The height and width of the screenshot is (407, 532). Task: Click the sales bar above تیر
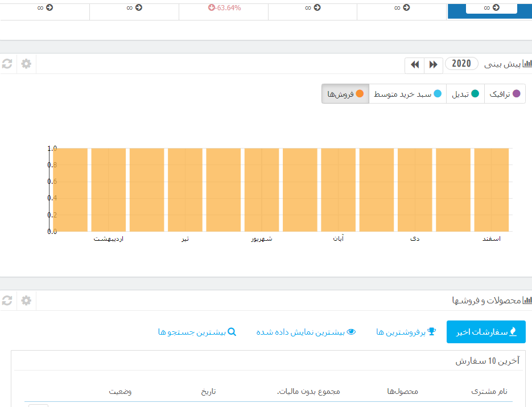[185, 190]
